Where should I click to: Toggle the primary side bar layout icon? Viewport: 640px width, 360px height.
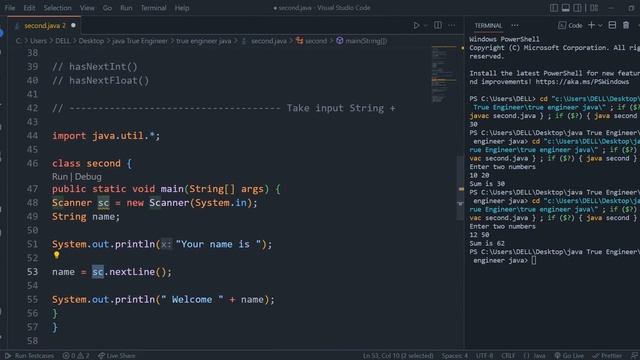554,8
